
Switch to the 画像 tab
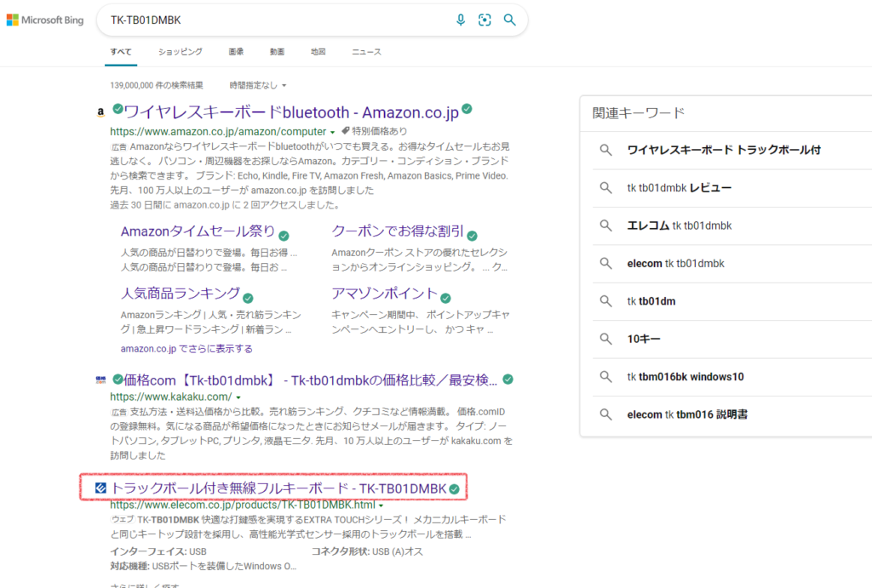point(236,52)
